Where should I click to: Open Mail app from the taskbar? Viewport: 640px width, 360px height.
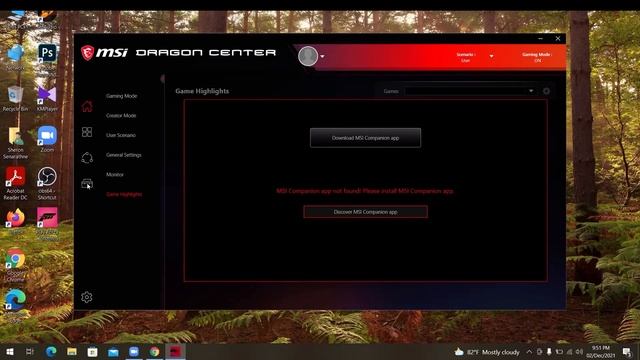point(113,351)
